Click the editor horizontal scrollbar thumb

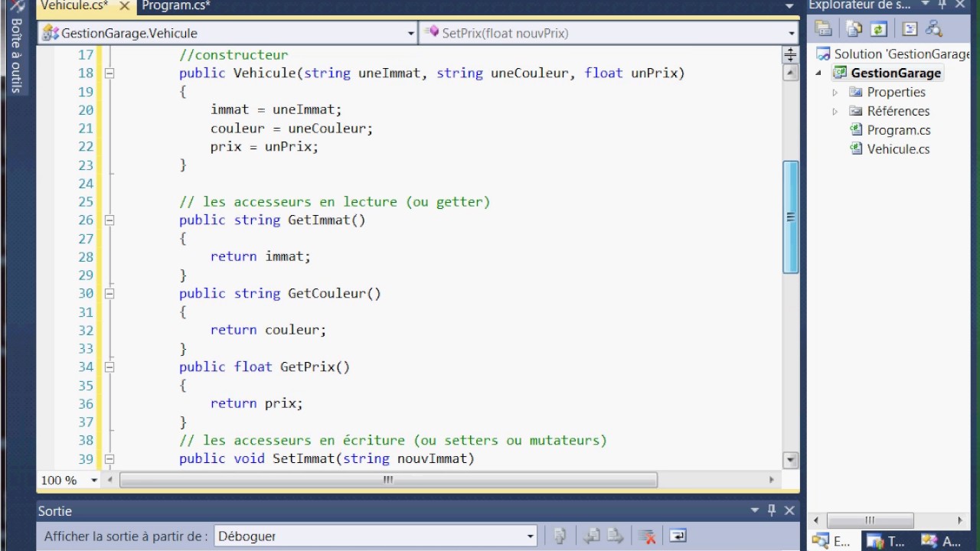click(x=388, y=480)
